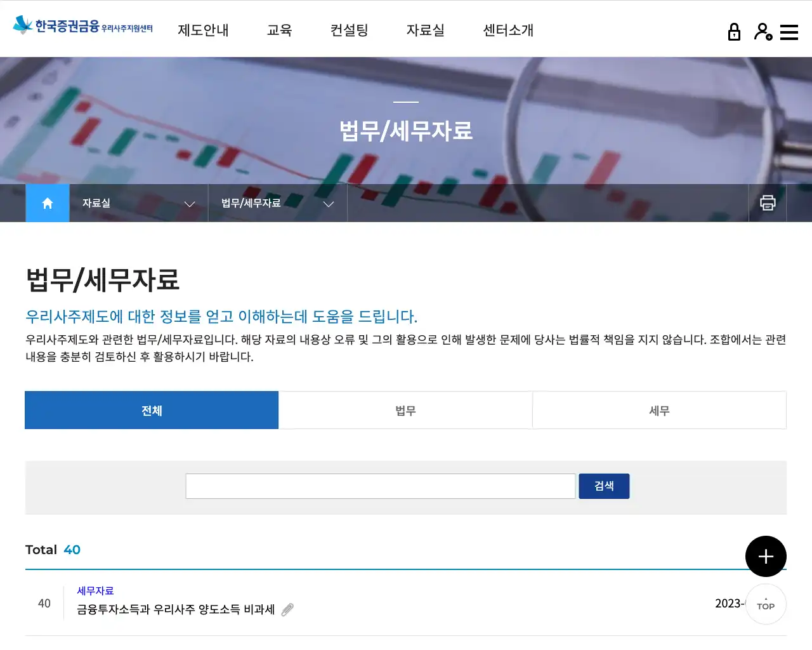Click the 세무자료 category label
Screen dimensions: 812x650
95,591
